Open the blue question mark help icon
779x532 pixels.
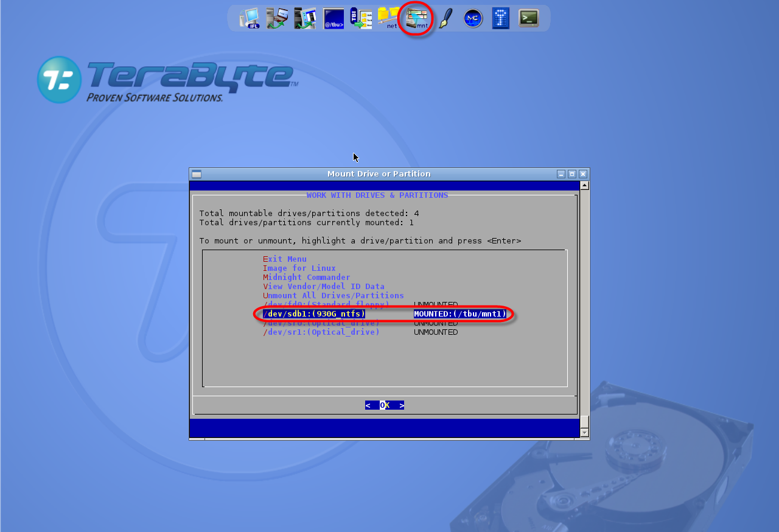tap(501, 18)
